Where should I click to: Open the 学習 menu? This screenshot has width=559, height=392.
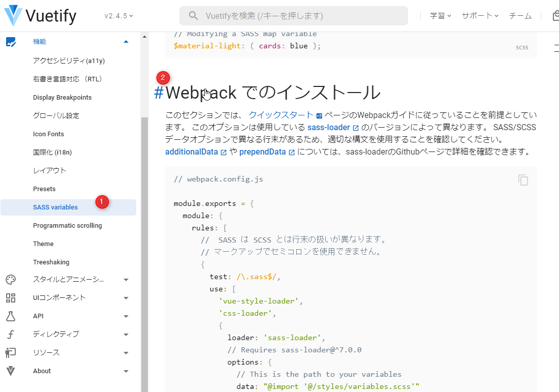(440, 16)
